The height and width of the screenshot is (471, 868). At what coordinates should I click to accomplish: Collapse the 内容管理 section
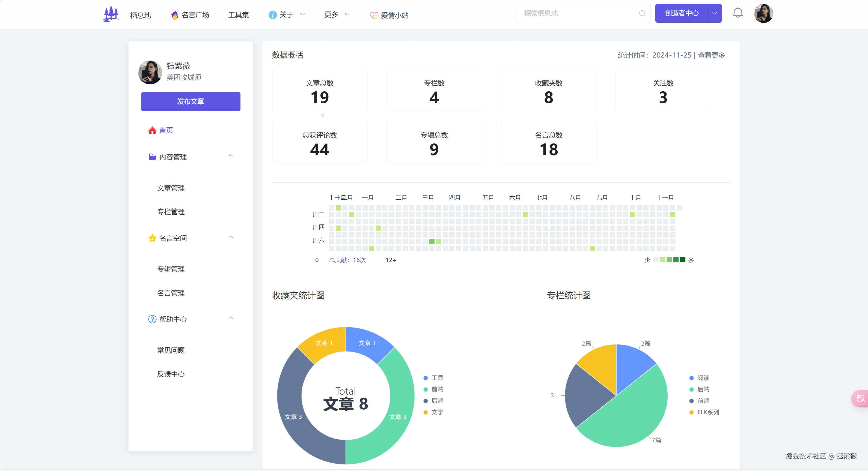point(231,155)
